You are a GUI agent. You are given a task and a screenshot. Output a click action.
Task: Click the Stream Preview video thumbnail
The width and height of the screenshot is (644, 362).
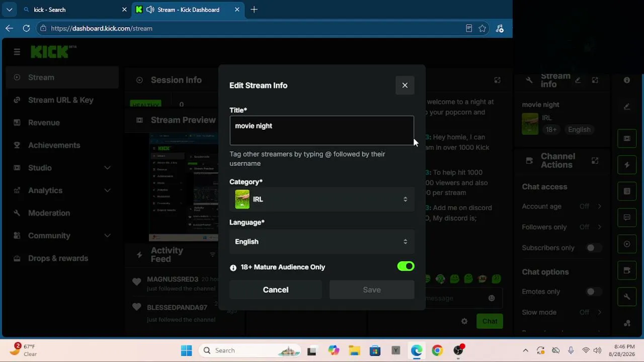[184, 187]
